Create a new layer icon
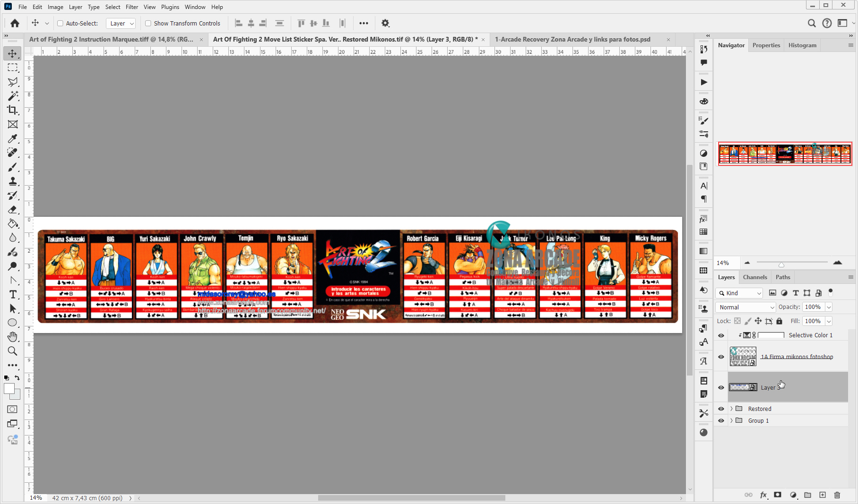Image resolution: width=858 pixels, height=504 pixels. (x=823, y=495)
